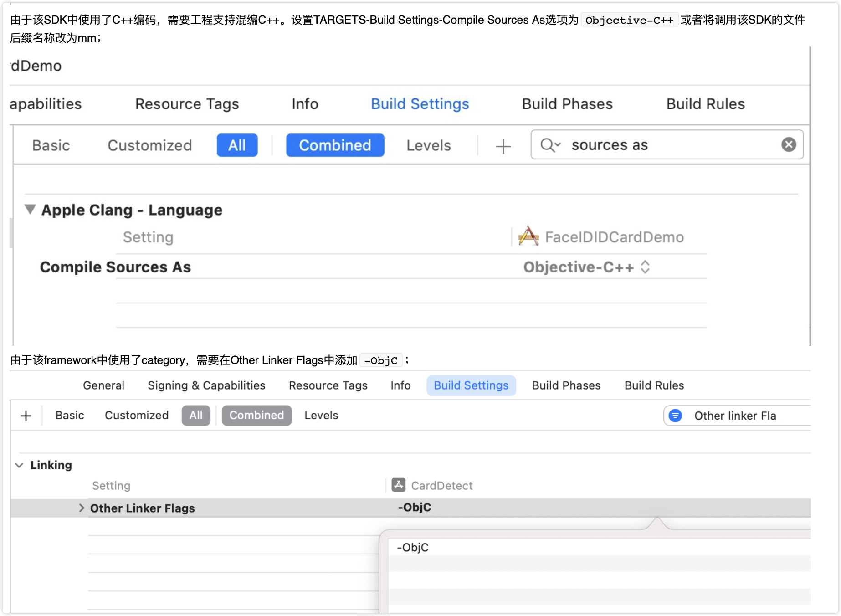841x616 pixels.
Task: Toggle the blue All filter button
Action: [237, 145]
